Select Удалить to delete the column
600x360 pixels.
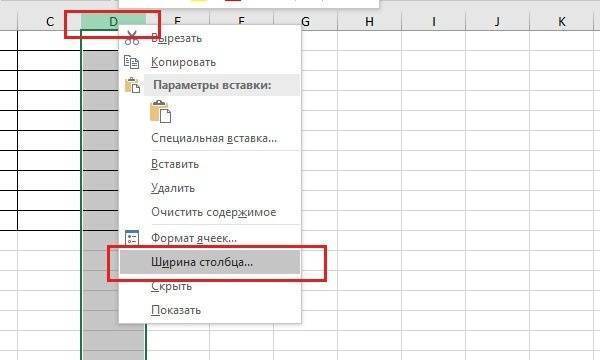click(x=210, y=188)
